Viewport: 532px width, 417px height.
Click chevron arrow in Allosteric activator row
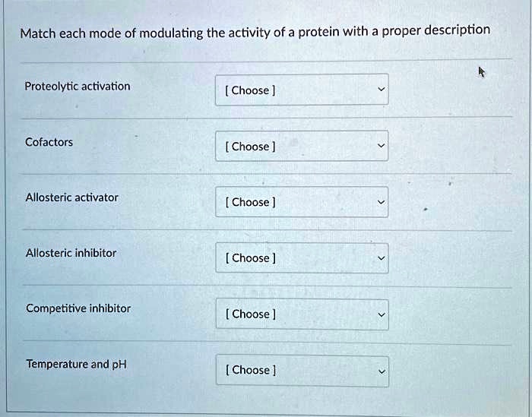382,202
